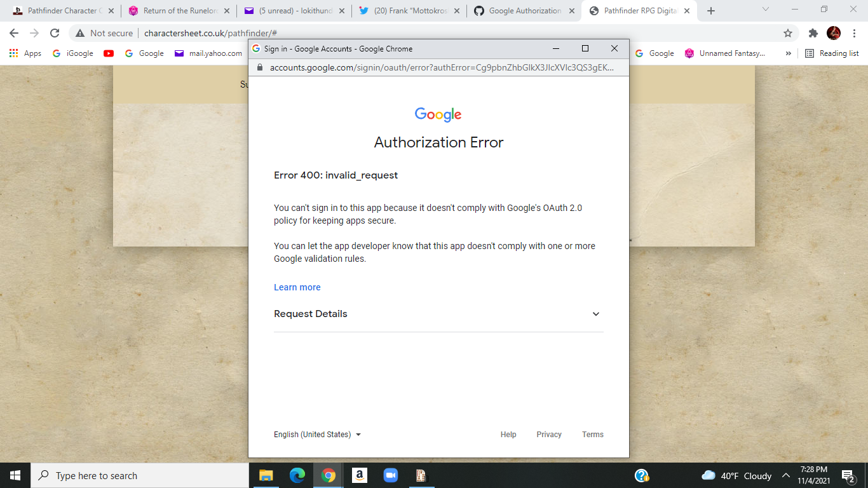Click the back navigation arrow
This screenshot has height=488, width=868.
[13, 32]
